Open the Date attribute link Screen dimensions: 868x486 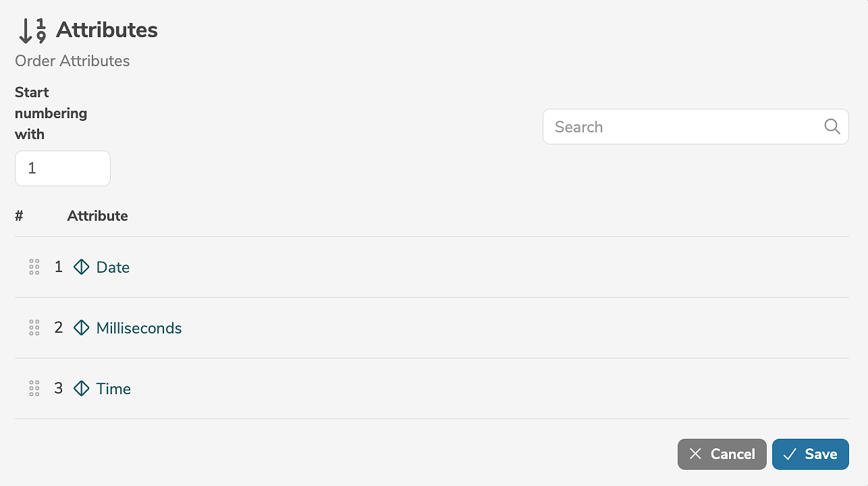[x=113, y=267]
